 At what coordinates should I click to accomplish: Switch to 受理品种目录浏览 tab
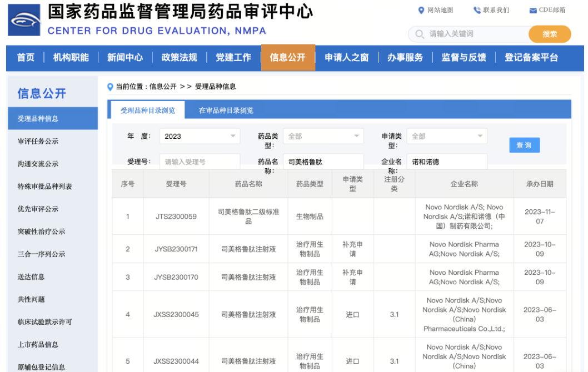pyautogui.click(x=147, y=110)
